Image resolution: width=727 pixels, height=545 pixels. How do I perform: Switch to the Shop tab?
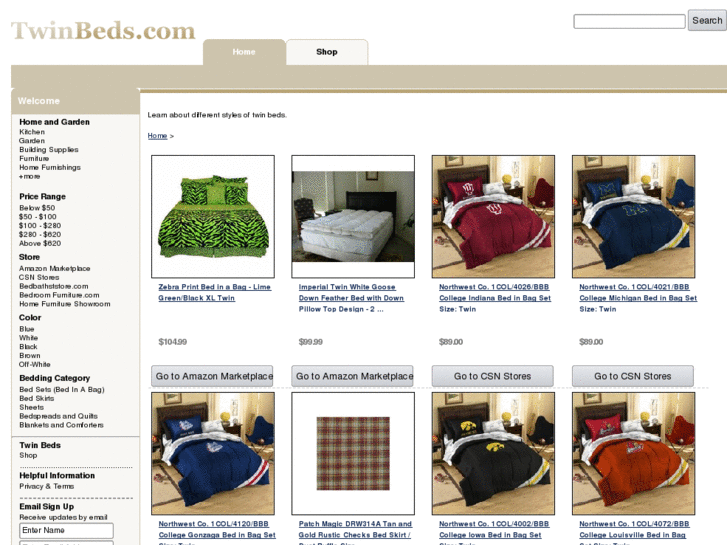coord(327,52)
